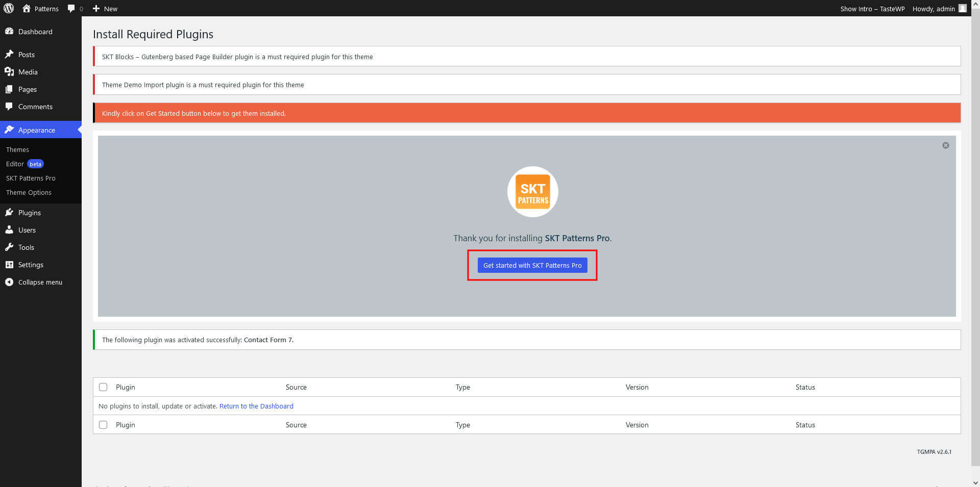Tick the top header Plugin select-all checkbox
This screenshot has height=487, width=980.
(x=103, y=387)
